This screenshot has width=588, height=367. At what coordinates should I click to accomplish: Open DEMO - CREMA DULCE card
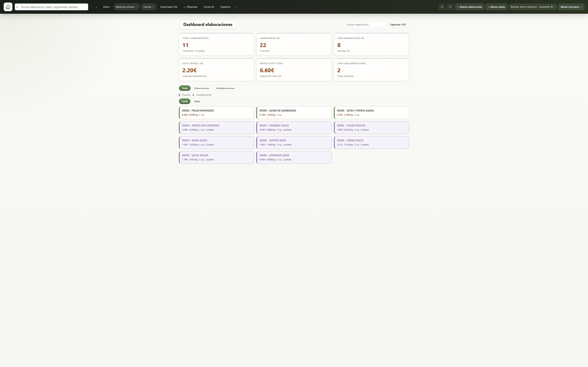372,142
